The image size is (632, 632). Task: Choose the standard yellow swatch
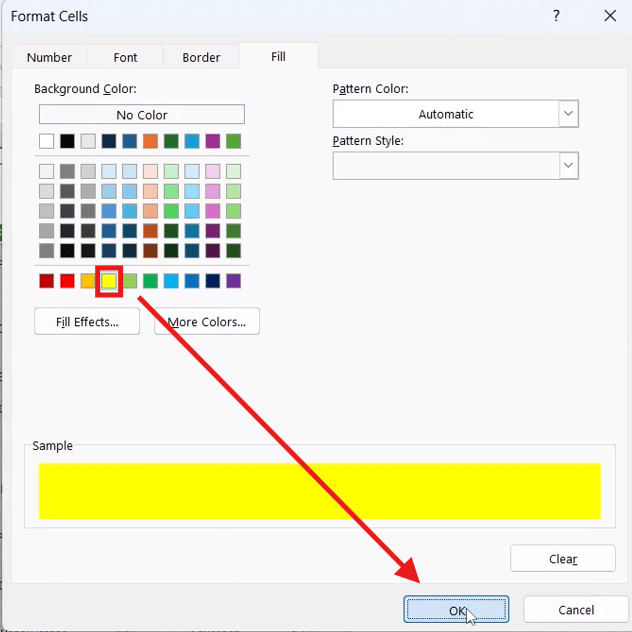coord(109,281)
